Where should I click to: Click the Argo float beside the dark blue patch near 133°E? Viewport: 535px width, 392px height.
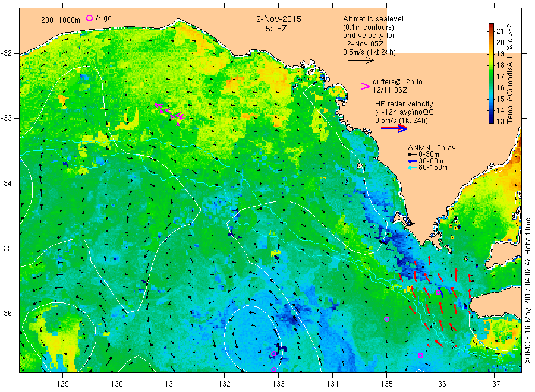(x=273, y=354)
